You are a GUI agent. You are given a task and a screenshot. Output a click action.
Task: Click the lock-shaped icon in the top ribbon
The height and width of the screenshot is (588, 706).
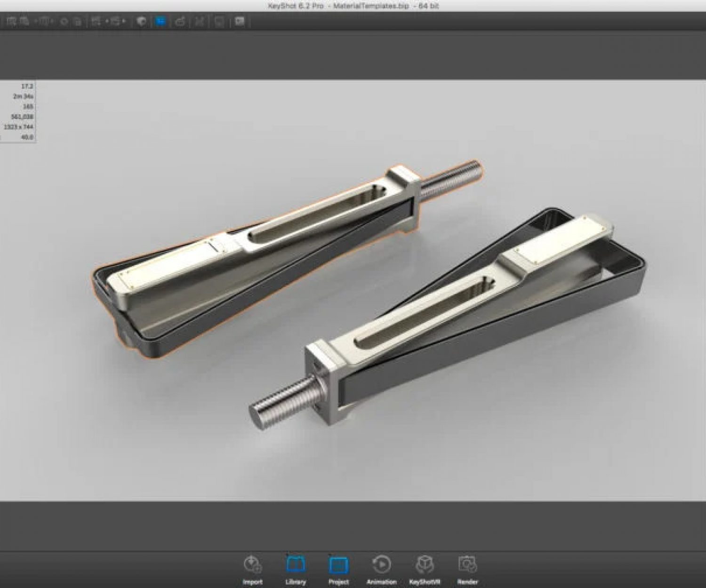coord(78,22)
